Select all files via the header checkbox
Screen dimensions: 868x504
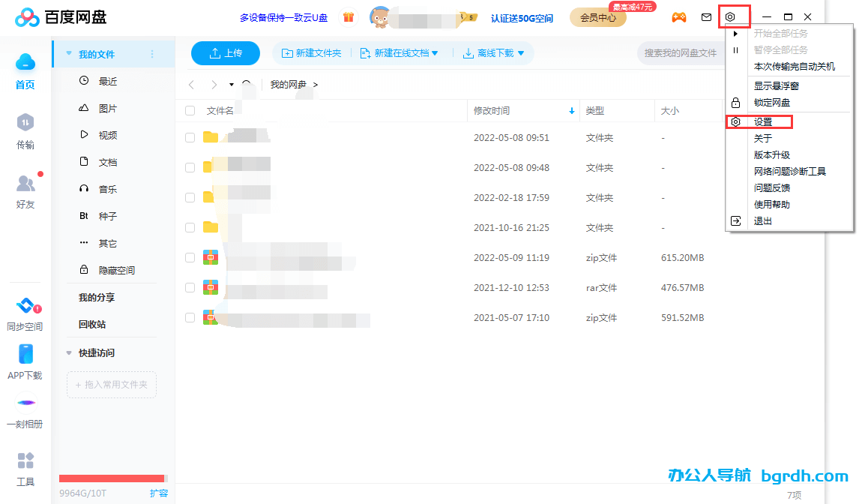(x=190, y=110)
